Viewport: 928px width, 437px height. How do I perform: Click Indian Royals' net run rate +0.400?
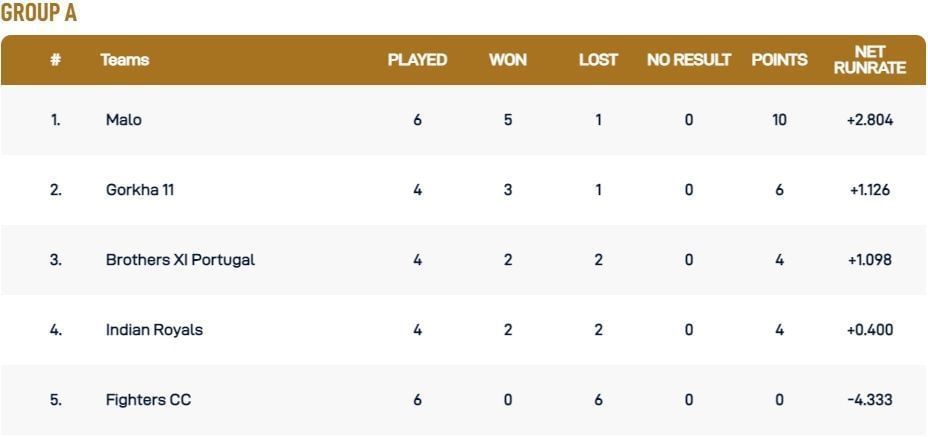coord(869,330)
